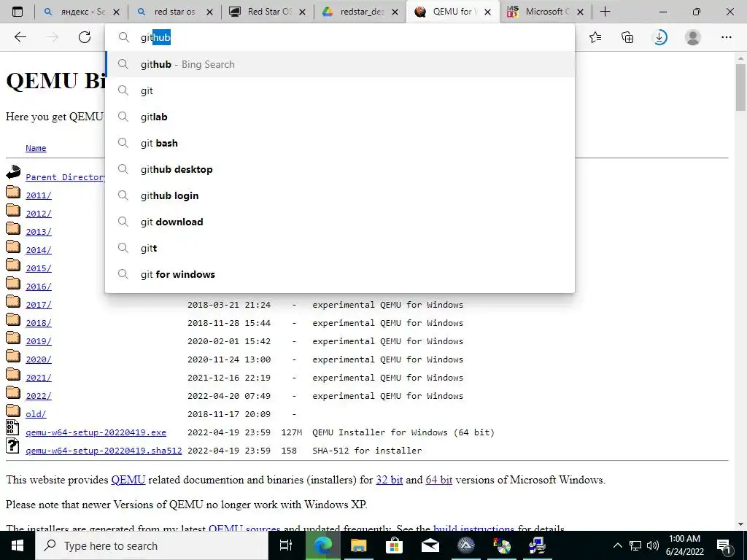Viewport: 747px width, 560px height.
Task: Open a new tab with plus button
Action: tap(605, 12)
